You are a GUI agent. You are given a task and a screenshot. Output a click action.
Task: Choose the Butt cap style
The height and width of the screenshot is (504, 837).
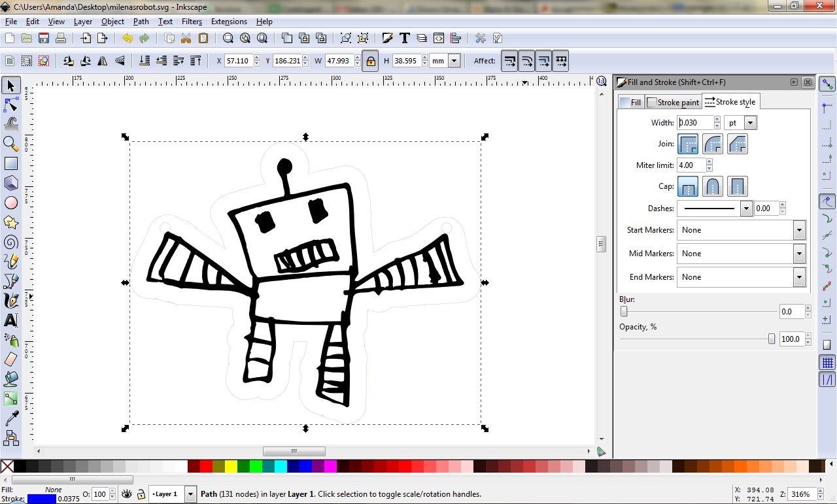[x=688, y=186]
